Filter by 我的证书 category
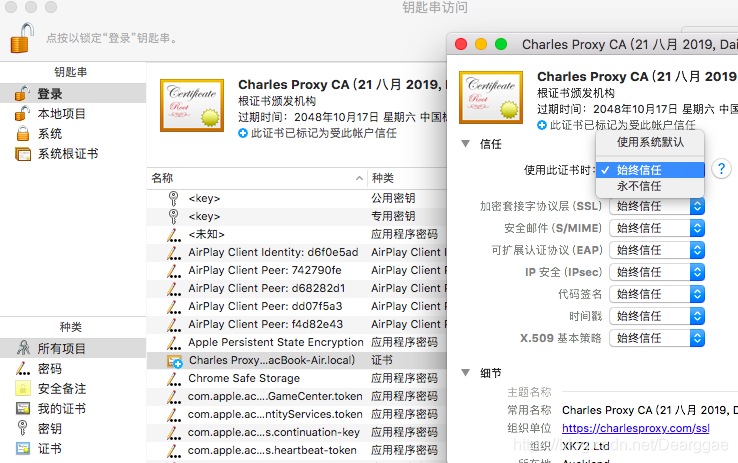The image size is (738, 463). click(x=73, y=408)
